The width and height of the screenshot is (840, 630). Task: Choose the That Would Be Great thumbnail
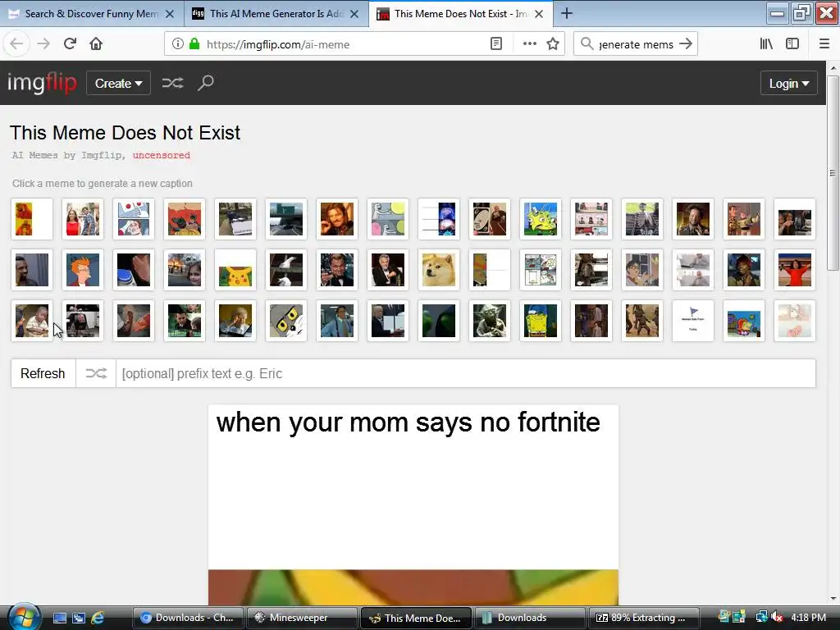coord(337,321)
